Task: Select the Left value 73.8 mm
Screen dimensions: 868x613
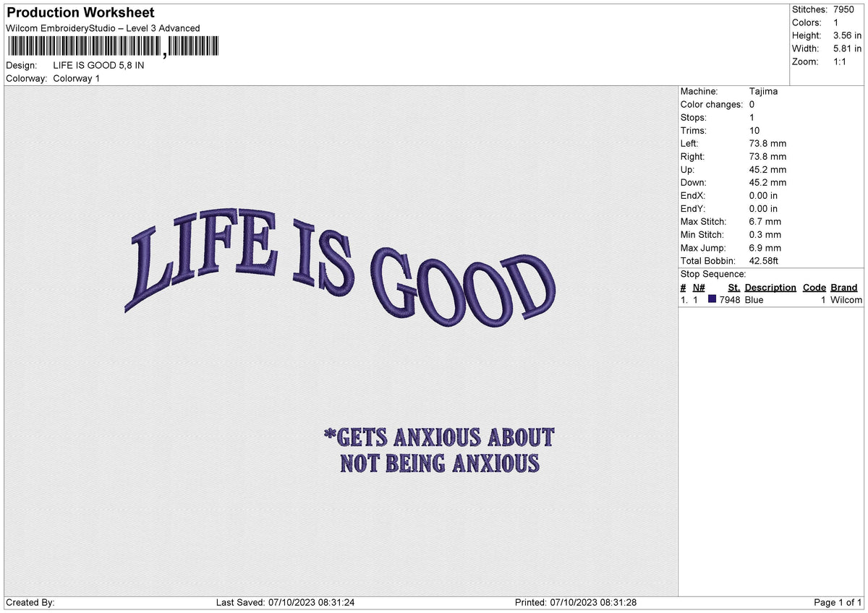Action: (x=768, y=144)
